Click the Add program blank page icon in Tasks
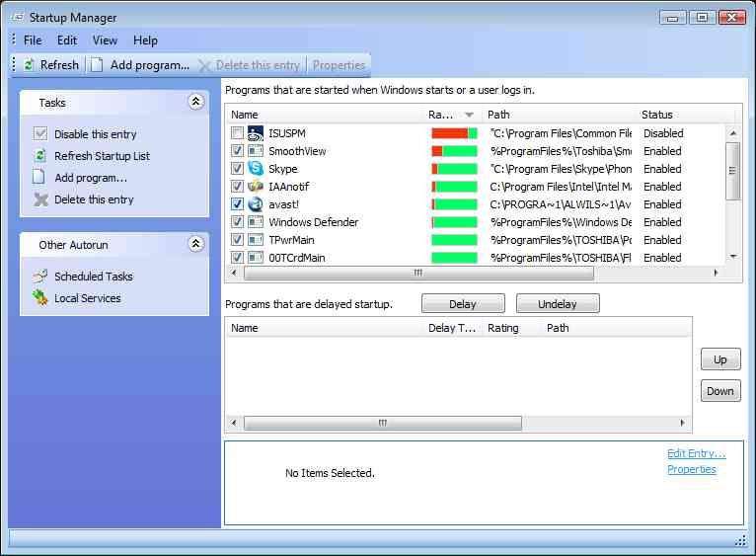Screen dimensions: 756x556 point(38,177)
